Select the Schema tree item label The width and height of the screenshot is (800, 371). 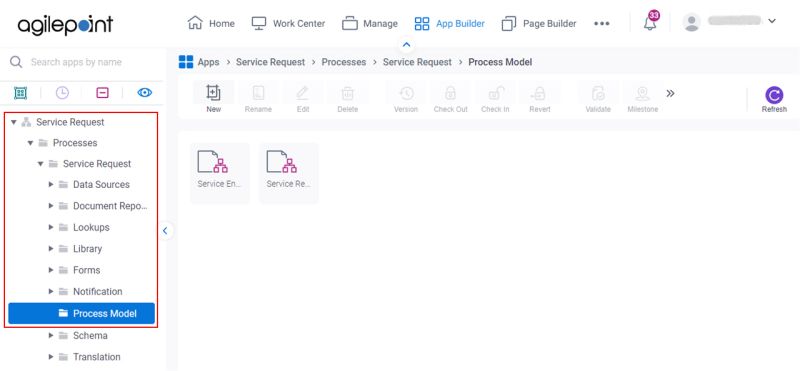[x=90, y=336]
